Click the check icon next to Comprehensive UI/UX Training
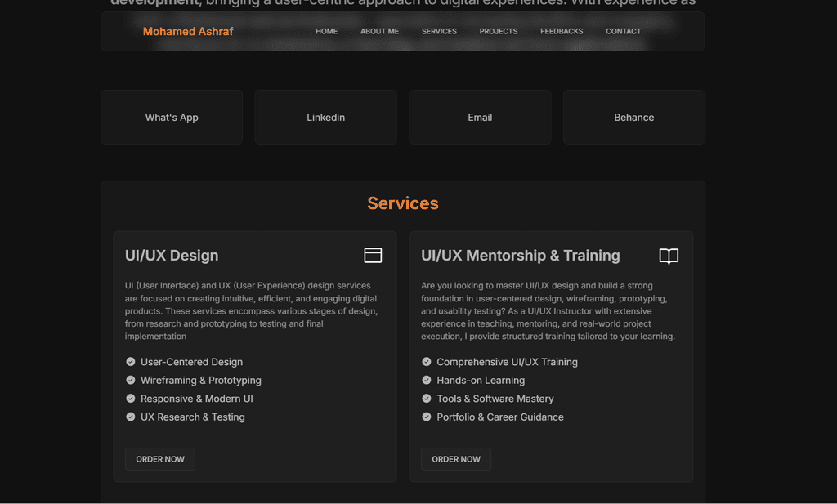Viewport: 837px width, 504px height. pyautogui.click(x=427, y=362)
